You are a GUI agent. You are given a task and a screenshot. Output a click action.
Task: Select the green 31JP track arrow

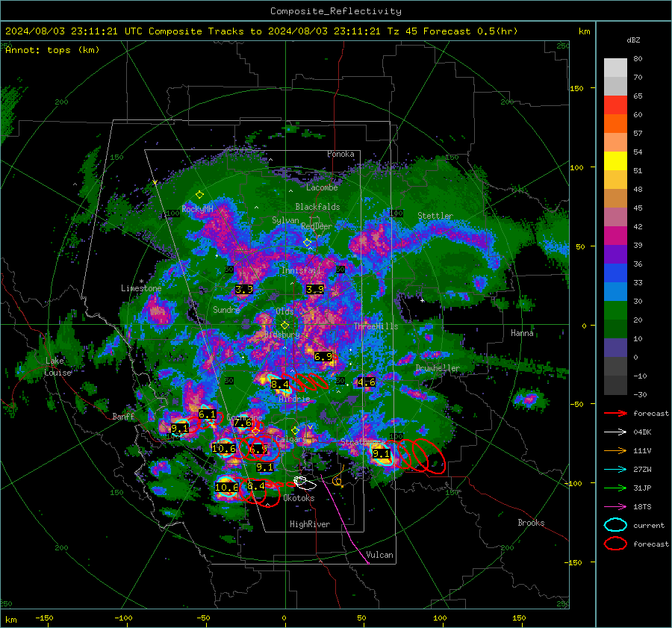pos(615,488)
